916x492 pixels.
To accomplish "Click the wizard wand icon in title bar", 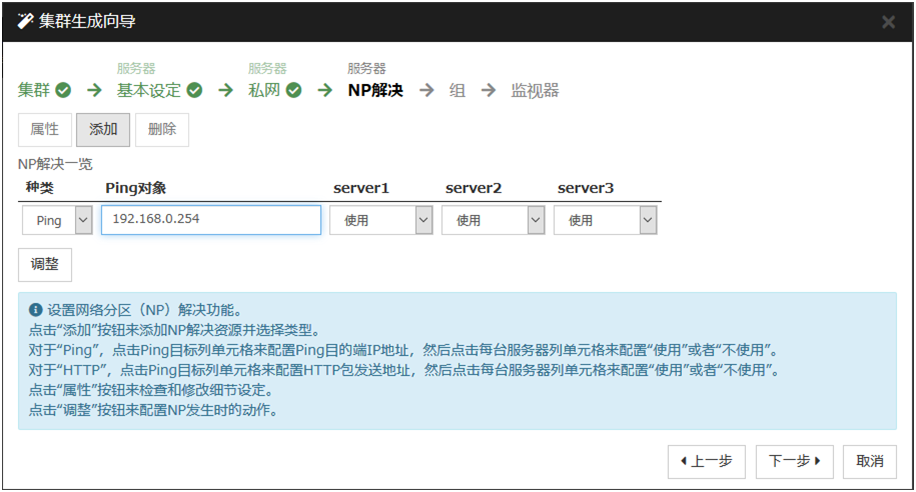I will (26, 21).
